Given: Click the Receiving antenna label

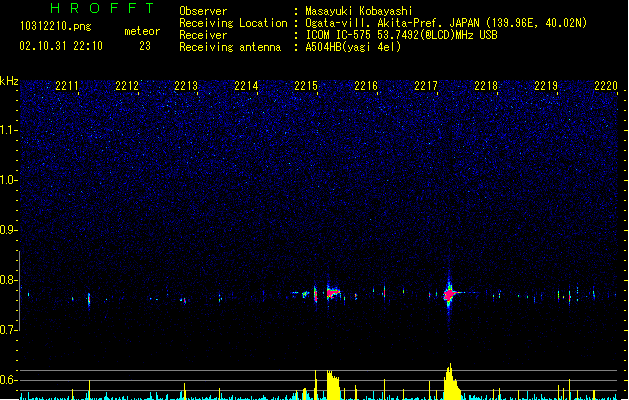Looking at the screenshot, I should 230,47.
